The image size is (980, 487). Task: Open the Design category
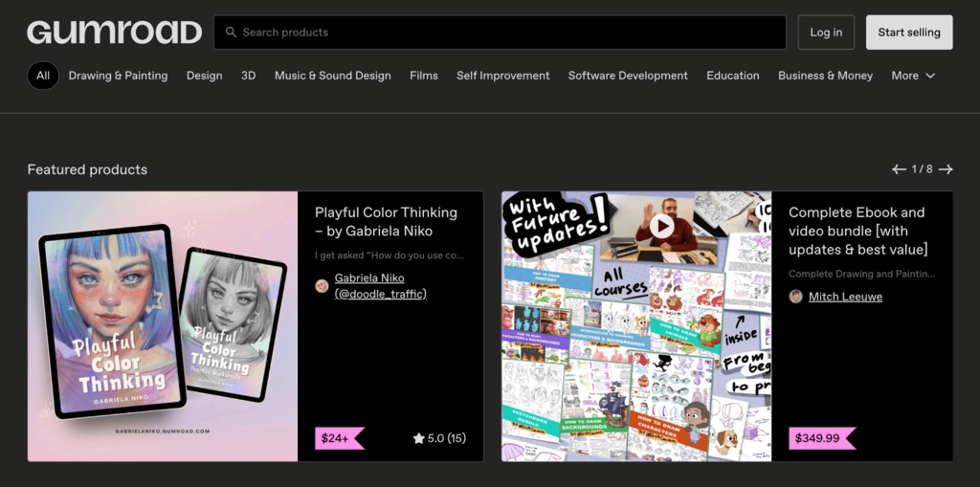(x=205, y=76)
